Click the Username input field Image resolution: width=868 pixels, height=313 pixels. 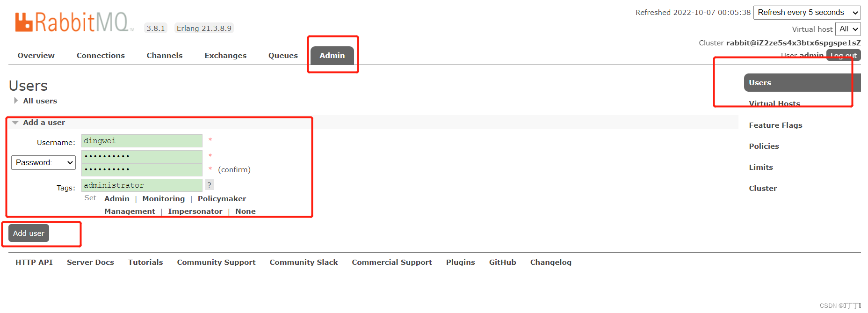click(142, 141)
